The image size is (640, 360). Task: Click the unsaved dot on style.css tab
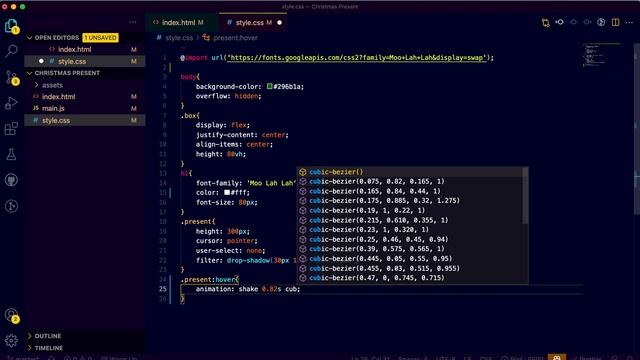[280, 22]
